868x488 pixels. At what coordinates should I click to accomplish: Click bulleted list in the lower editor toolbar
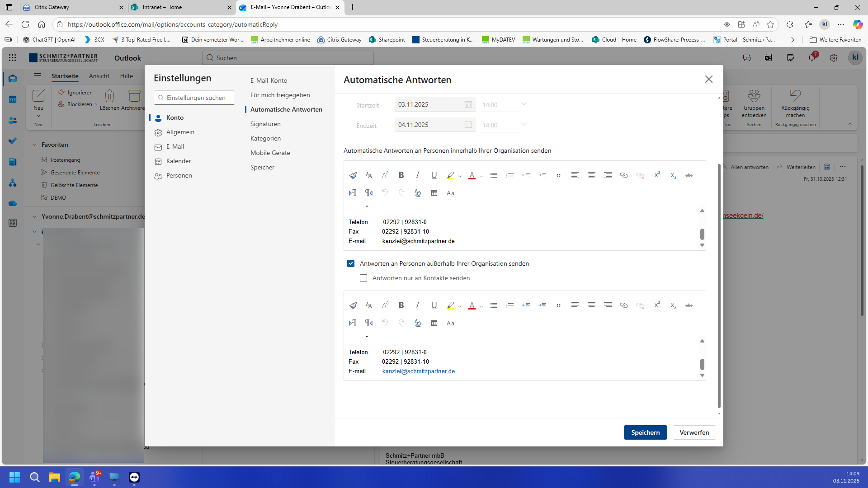tap(493, 305)
